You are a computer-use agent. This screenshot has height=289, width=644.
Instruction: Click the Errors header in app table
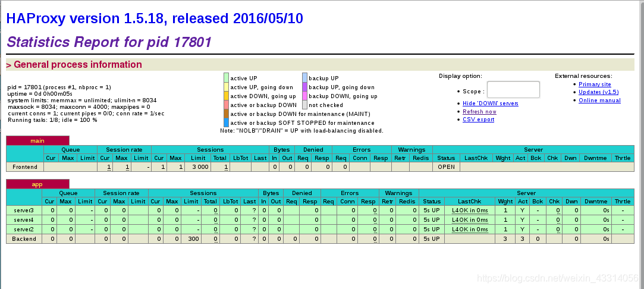[350, 193]
